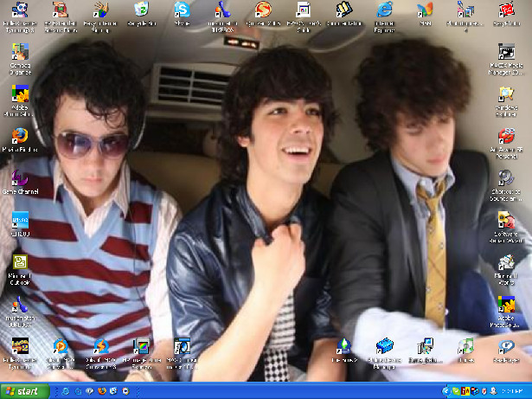
Task: Open the Game Channel shortcut
Action: tap(20, 178)
